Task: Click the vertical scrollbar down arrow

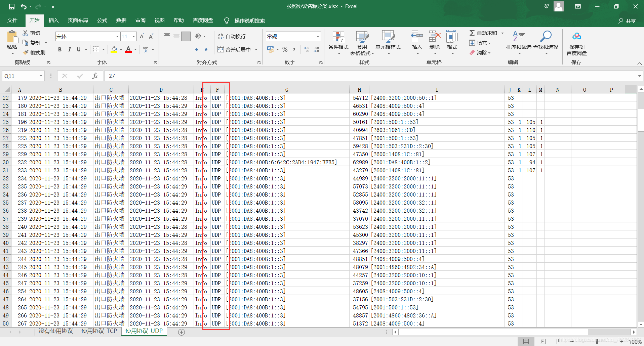Action: 641,324
